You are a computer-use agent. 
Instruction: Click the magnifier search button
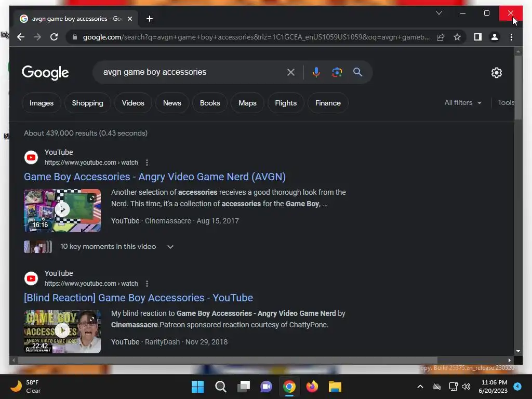tap(357, 72)
